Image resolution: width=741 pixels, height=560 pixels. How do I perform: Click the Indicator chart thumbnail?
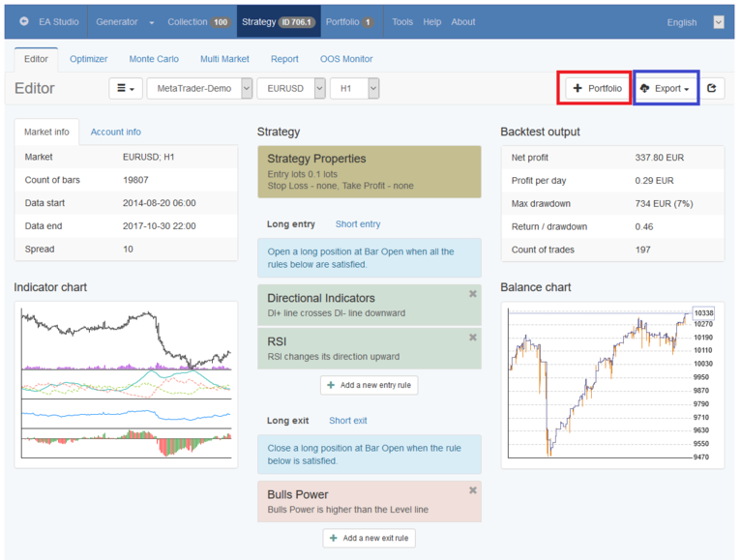pyautogui.click(x=126, y=385)
